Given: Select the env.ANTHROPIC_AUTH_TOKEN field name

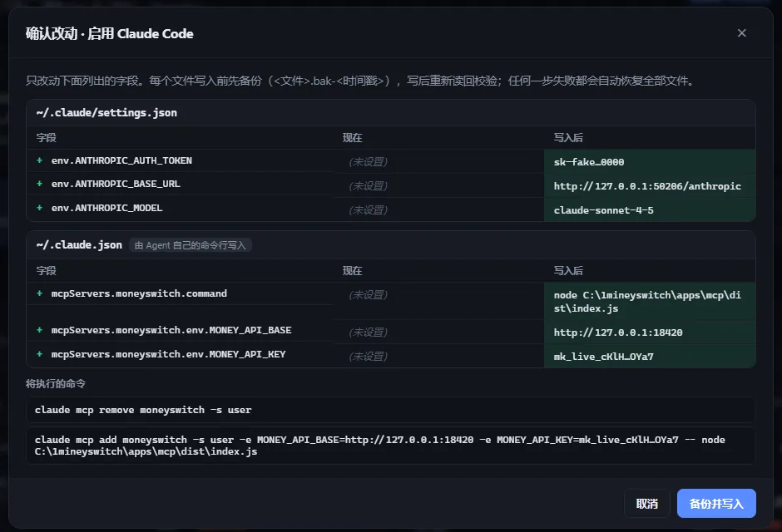Looking at the screenshot, I should pyautogui.click(x=121, y=160).
